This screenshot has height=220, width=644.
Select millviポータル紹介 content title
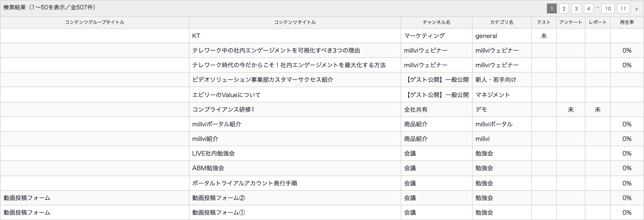click(x=217, y=124)
